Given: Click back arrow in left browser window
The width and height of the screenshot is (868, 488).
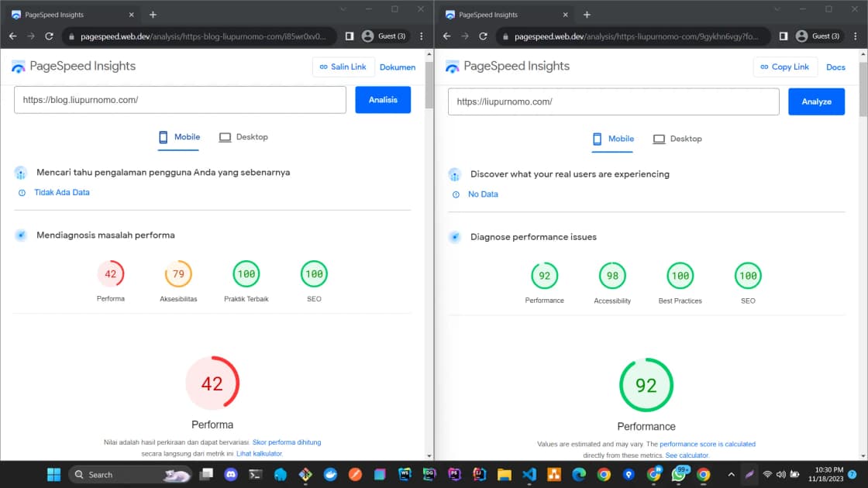Looking at the screenshot, I should click(12, 36).
